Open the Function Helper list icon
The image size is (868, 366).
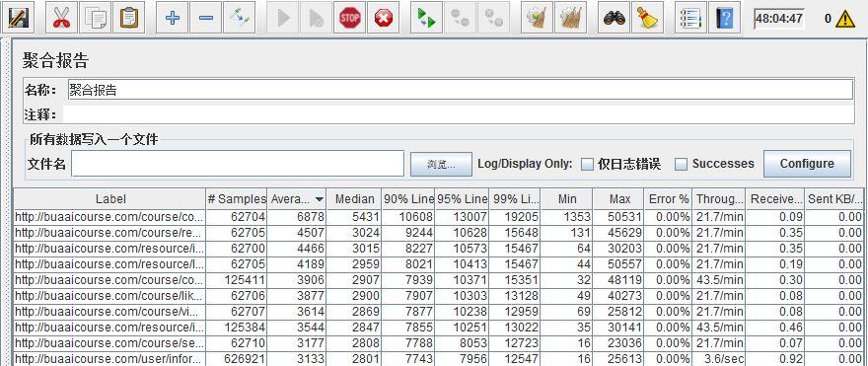tap(690, 17)
